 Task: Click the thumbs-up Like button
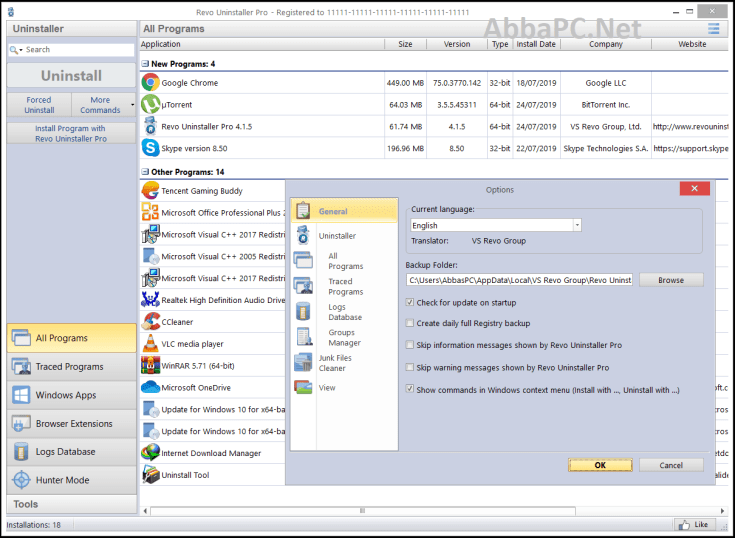click(x=694, y=524)
